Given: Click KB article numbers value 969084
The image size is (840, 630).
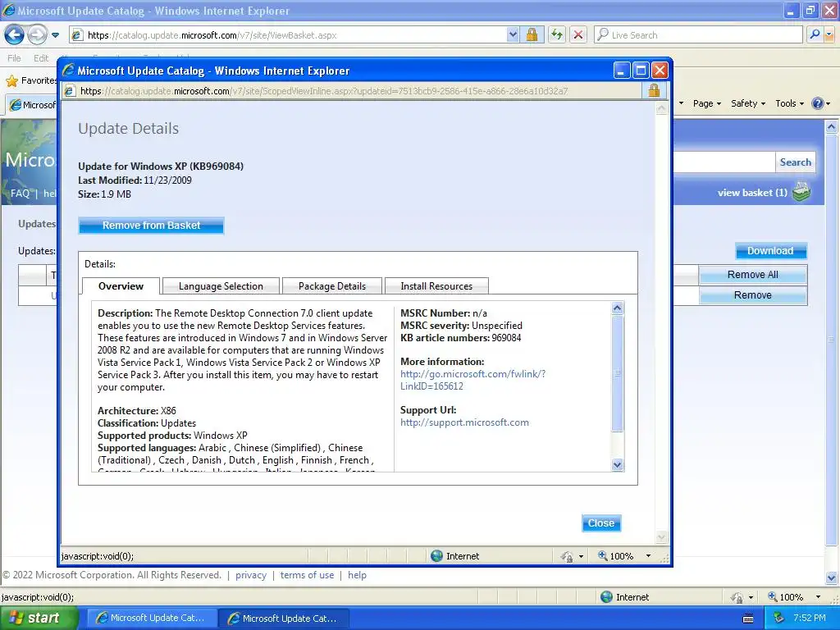Looking at the screenshot, I should click(x=506, y=338).
